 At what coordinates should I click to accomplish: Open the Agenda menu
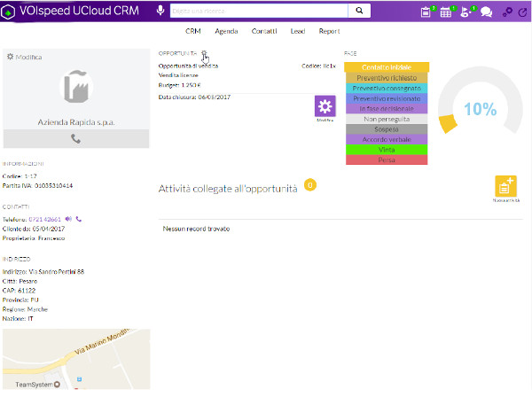click(226, 31)
